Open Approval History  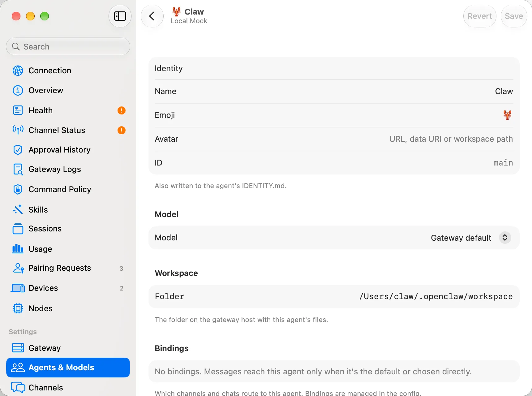[68, 150]
